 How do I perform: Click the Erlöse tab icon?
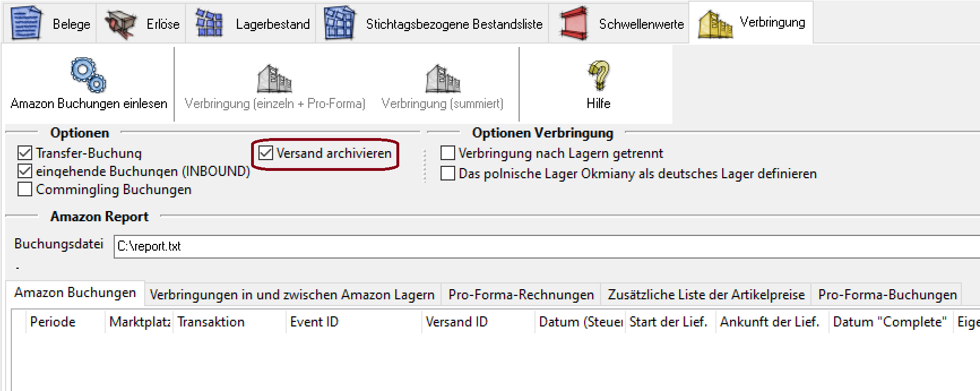click(x=120, y=24)
